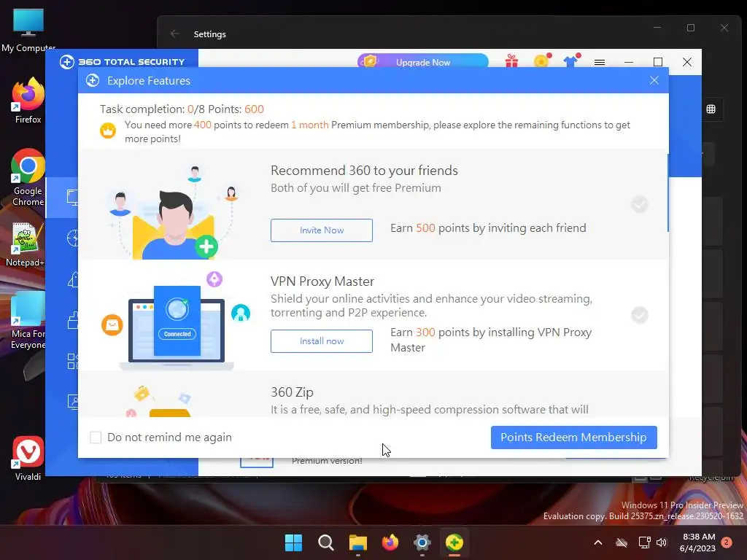Click the Upgrade Now banner

tap(423, 62)
